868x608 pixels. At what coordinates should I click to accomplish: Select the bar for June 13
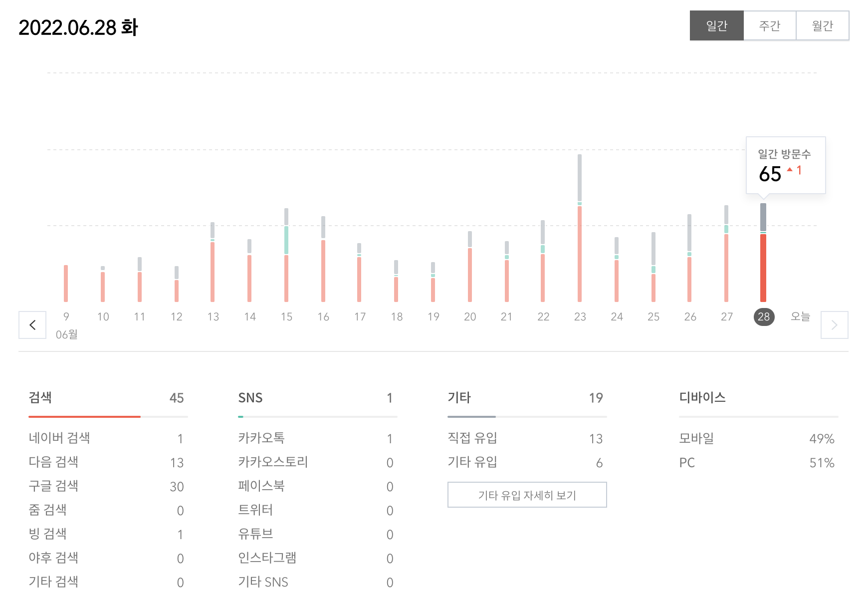click(x=213, y=262)
